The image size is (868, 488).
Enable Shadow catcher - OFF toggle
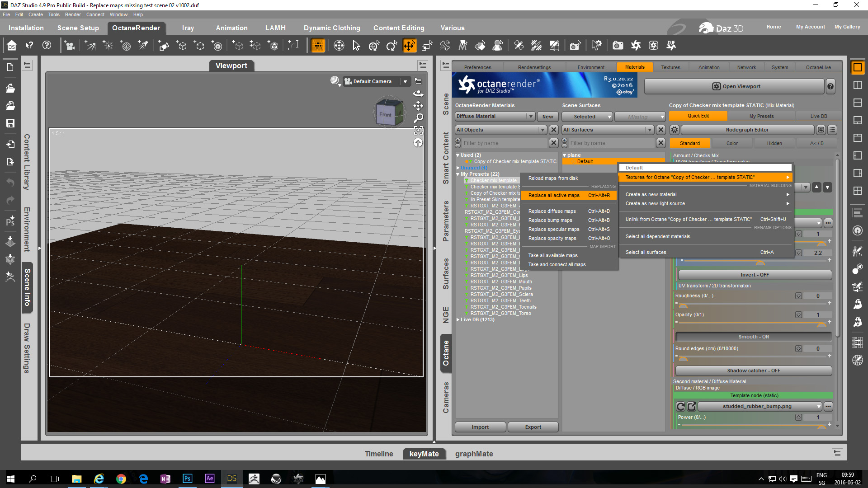click(x=753, y=371)
